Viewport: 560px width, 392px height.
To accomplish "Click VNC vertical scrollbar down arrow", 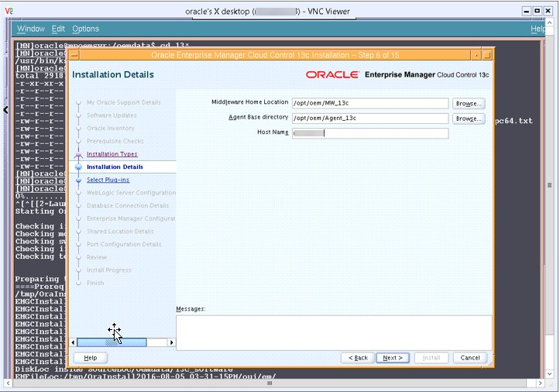I will click(550, 373).
